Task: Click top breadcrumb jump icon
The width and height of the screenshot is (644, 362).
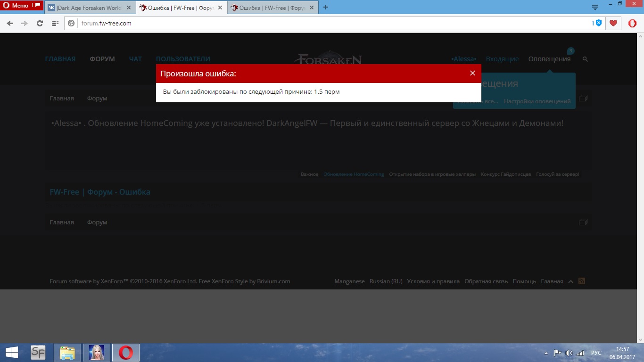Action: pyautogui.click(x=583, y=98)
